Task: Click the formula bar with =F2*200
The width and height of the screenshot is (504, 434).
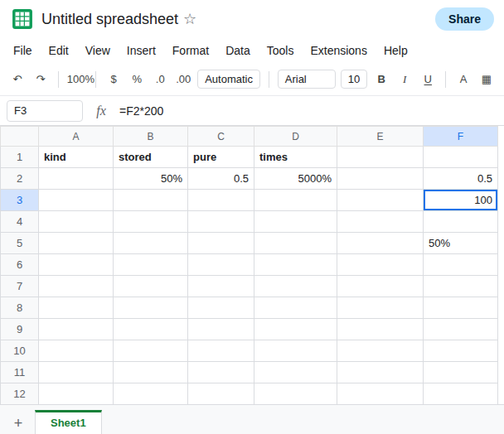Action: coord(308,111)
